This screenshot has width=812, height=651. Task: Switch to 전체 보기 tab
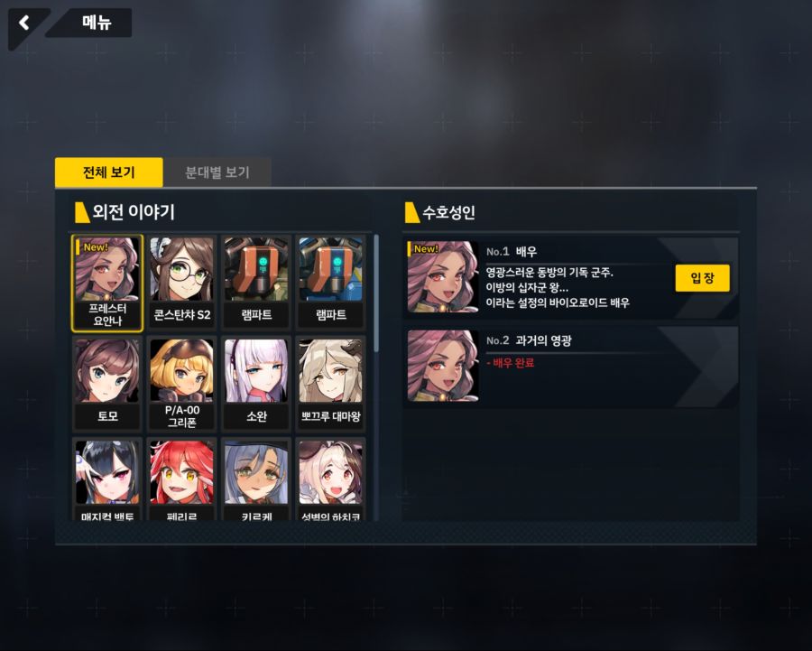point(109,172)
